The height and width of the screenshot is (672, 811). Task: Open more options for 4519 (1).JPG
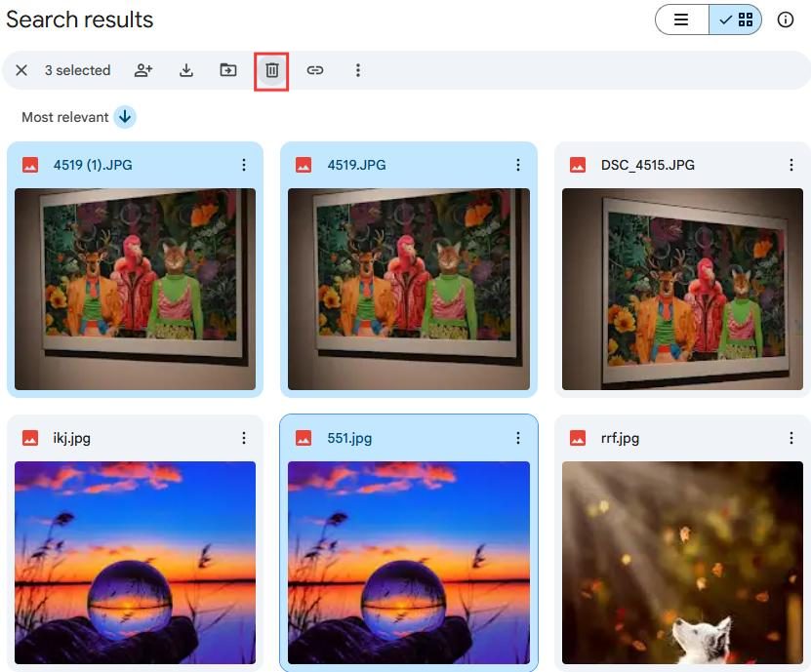(244, 165)
